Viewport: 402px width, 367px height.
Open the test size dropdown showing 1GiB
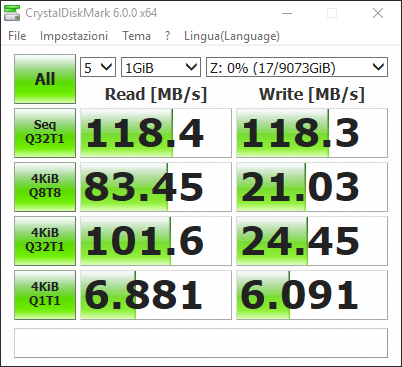[x=161, y=67]
